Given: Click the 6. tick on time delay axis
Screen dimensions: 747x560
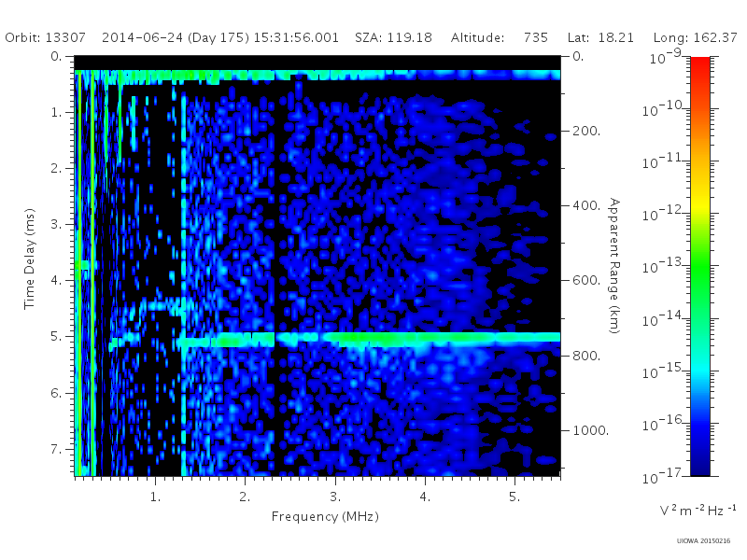Looking at the screenshot, I should tap(56, 393).
